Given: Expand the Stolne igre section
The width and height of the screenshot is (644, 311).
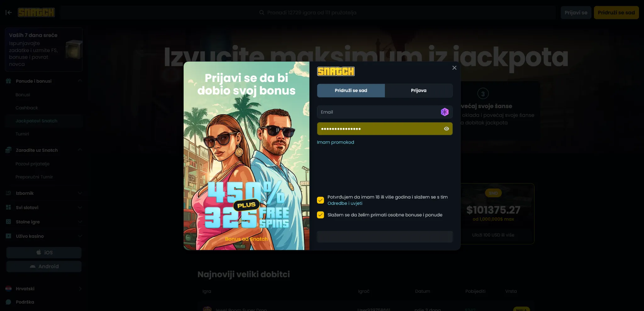Looking at the screenshot, I should pos(80,222).
